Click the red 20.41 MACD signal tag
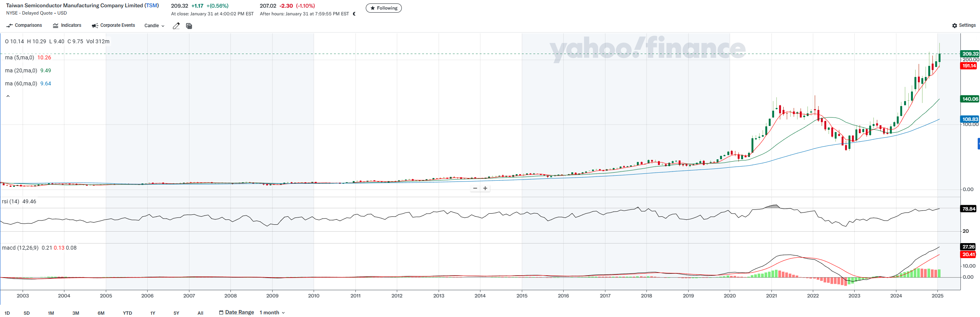The image size is (980, 317). [x=968, y=254]
